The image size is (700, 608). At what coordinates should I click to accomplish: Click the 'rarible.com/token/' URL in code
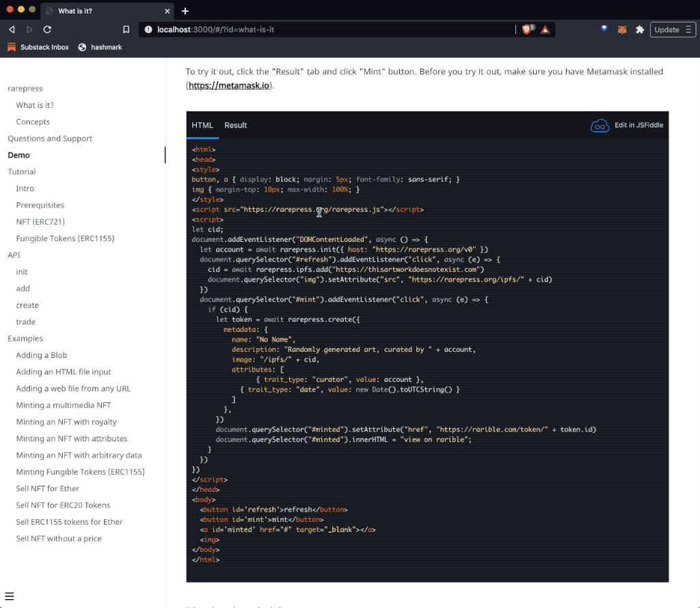(492, 430)
